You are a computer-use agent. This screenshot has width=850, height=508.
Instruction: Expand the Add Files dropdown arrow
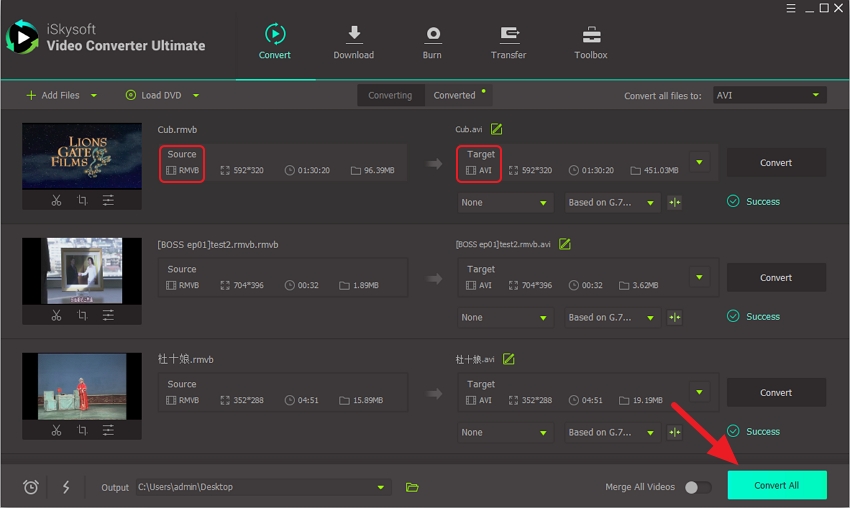pyautogui.click(x=94, y=96)
